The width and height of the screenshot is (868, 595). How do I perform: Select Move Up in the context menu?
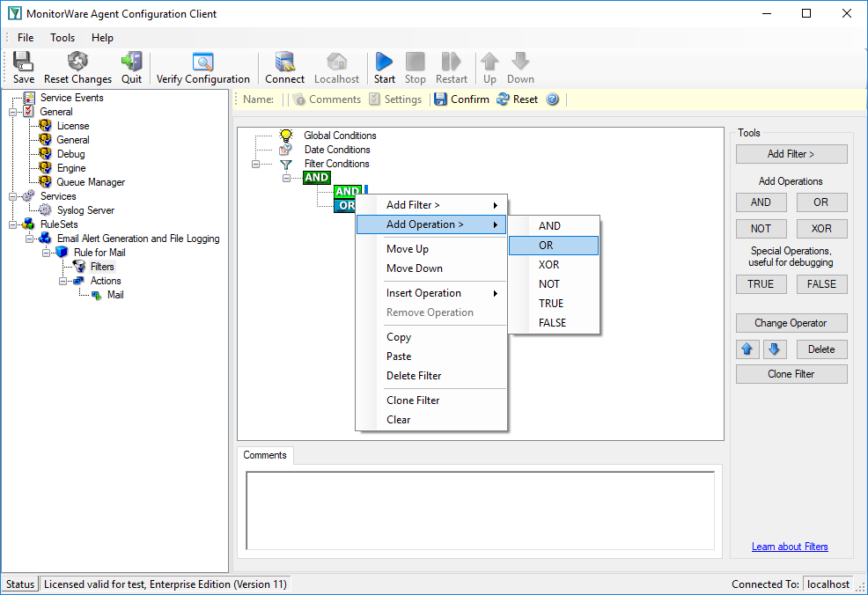431,248
